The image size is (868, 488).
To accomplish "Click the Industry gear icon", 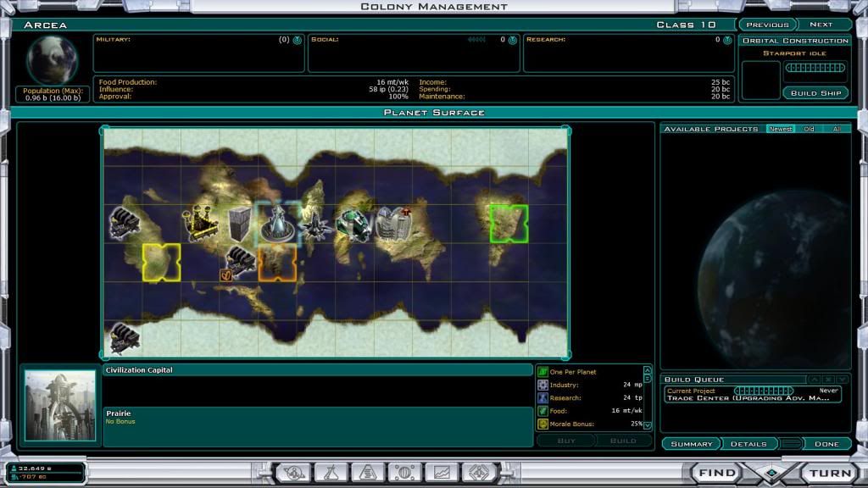I will [x=542, y=385].
